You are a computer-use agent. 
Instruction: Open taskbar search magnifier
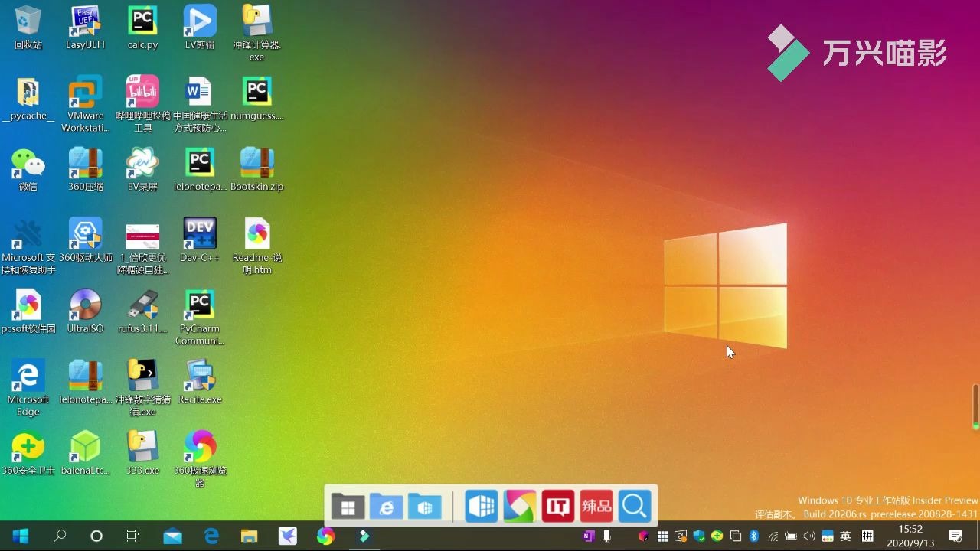pyautogui.click(x=59, y=536)
